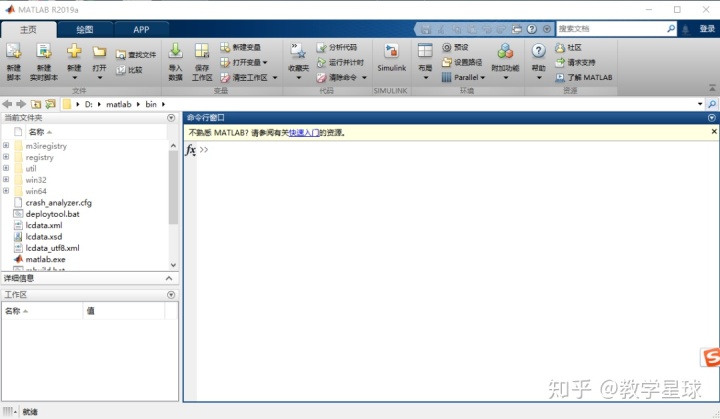Expand the Details (详细信息) panel

coord(169,278)
